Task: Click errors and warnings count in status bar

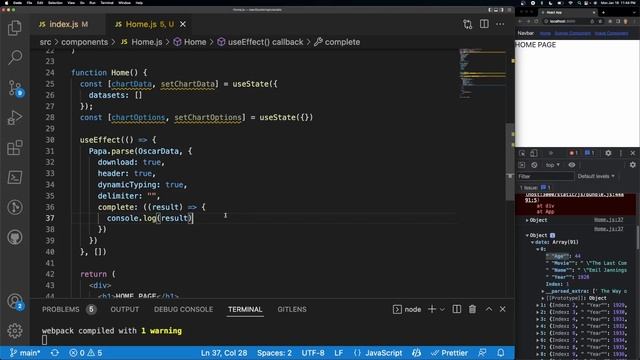Action: click(86, 353)
